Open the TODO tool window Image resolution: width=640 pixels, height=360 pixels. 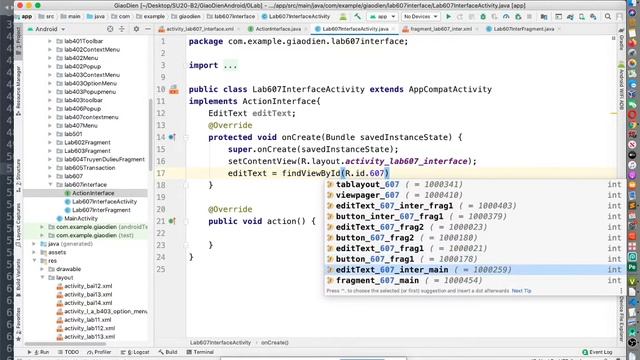coord(68,352)
